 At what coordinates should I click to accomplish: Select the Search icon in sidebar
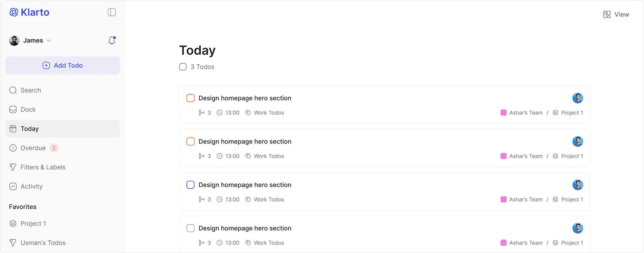(13, 90)
